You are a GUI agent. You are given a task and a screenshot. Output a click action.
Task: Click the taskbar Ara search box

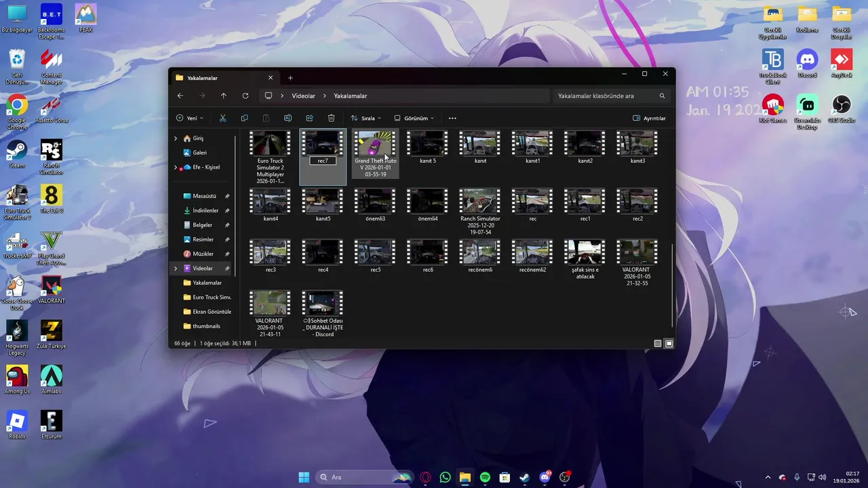pos(365,477)
